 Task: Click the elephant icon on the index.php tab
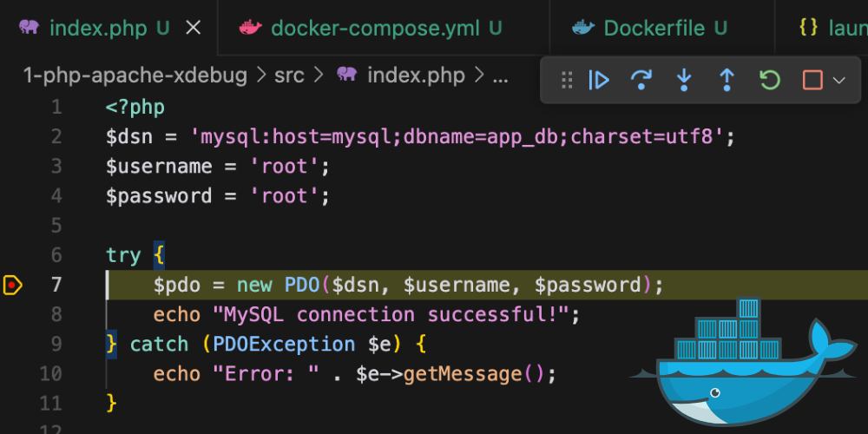(x=29, y=27)
